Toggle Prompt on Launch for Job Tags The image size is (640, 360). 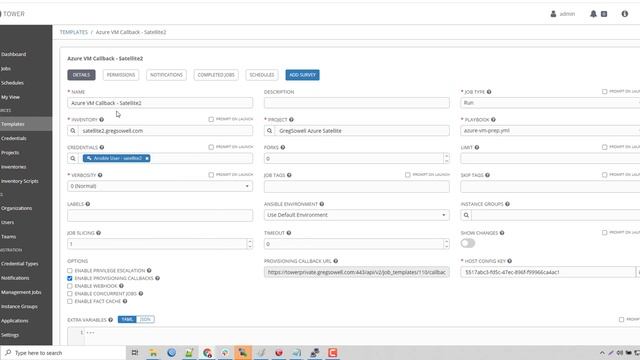pyautogui.click(x=408, y=175)
